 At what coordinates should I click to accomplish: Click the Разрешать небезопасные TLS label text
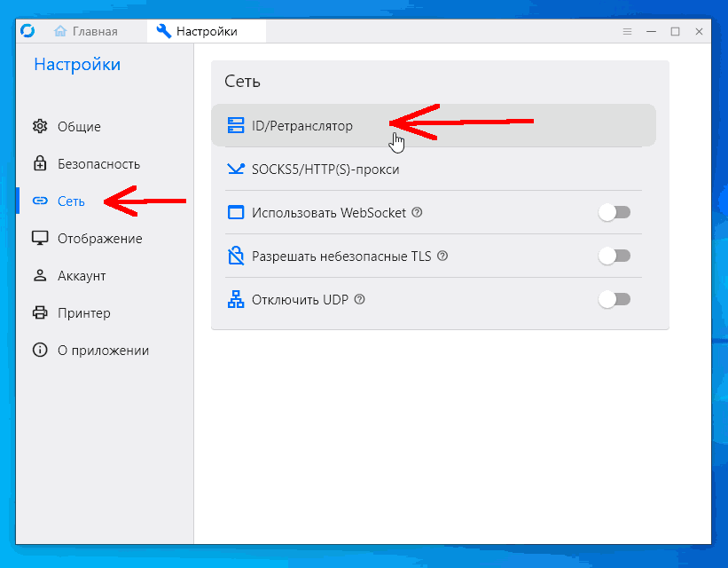click(341, 256)
